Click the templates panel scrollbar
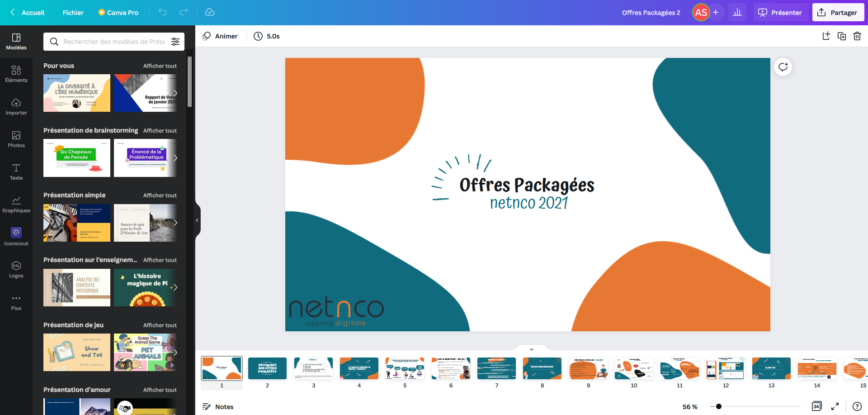868x415 pixels. pyautogui.click(x=190, y=81)
